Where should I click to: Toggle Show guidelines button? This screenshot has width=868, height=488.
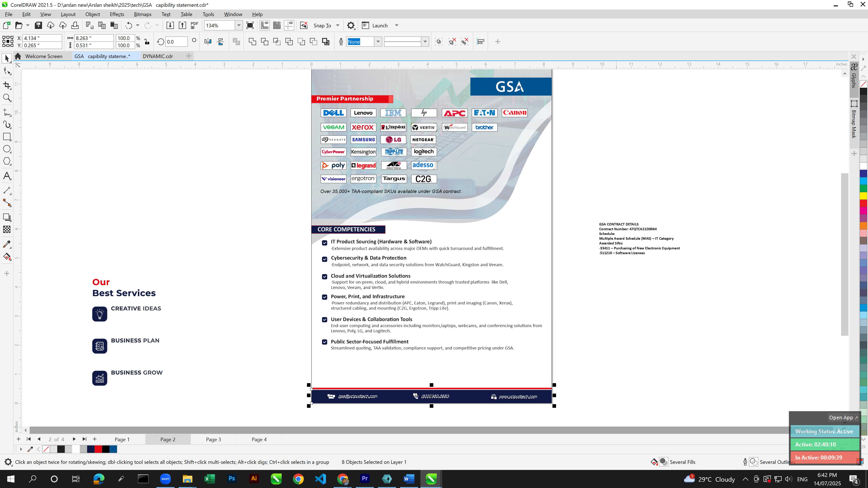pyautogui.click(x=289, y=25)
